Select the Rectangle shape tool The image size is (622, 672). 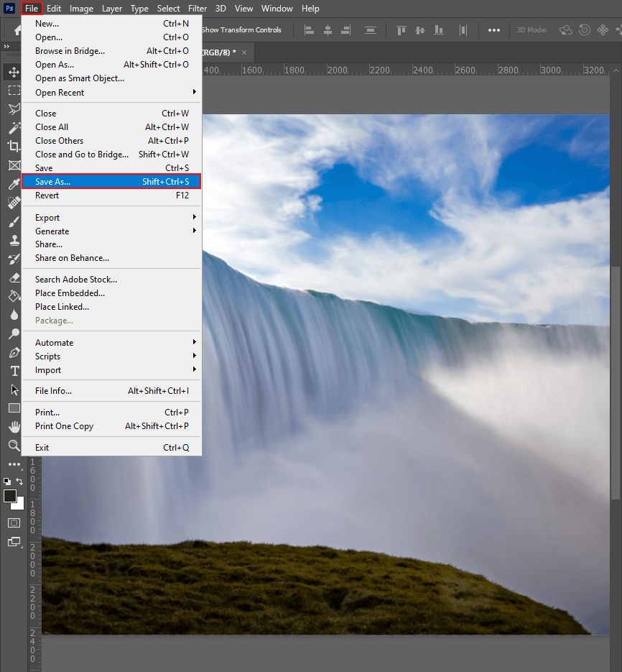[x=14, y=408]
